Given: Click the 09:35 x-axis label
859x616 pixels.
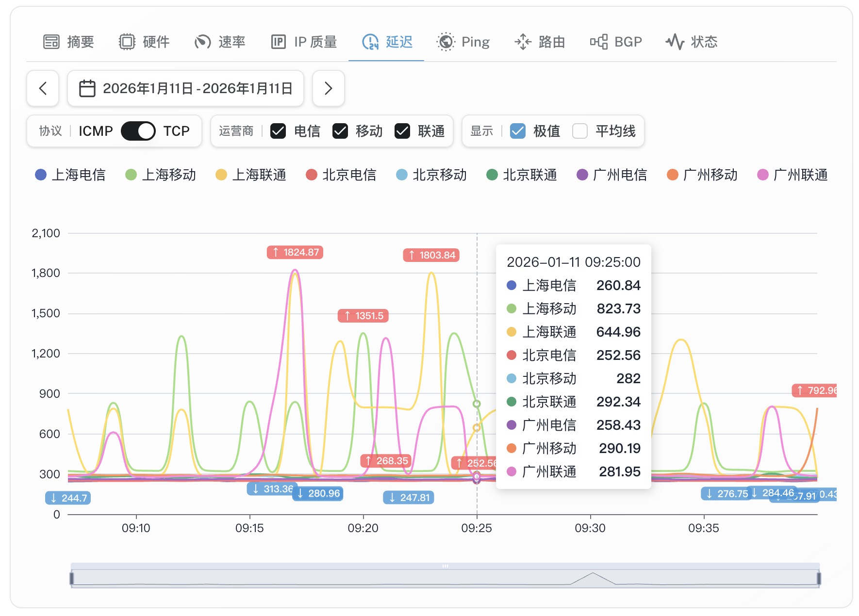Looking at the screenshot, I should click(704, 528).
